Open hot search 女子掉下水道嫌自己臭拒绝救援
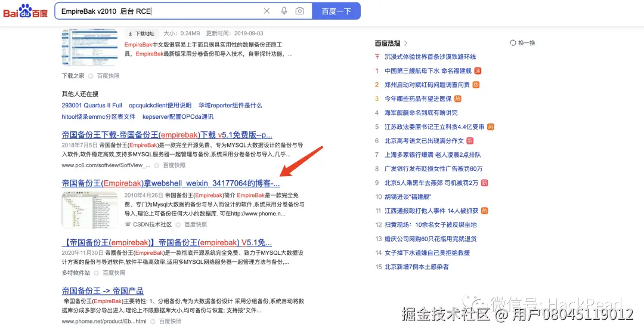This screenshot has height=333, width=644. tap(427, 252)
